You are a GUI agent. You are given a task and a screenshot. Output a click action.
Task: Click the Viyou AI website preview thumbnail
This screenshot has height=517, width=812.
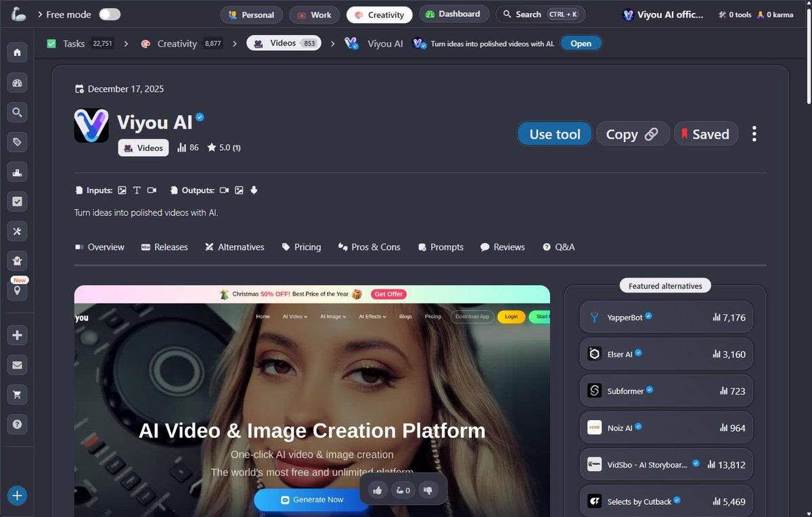click(312, 401)
